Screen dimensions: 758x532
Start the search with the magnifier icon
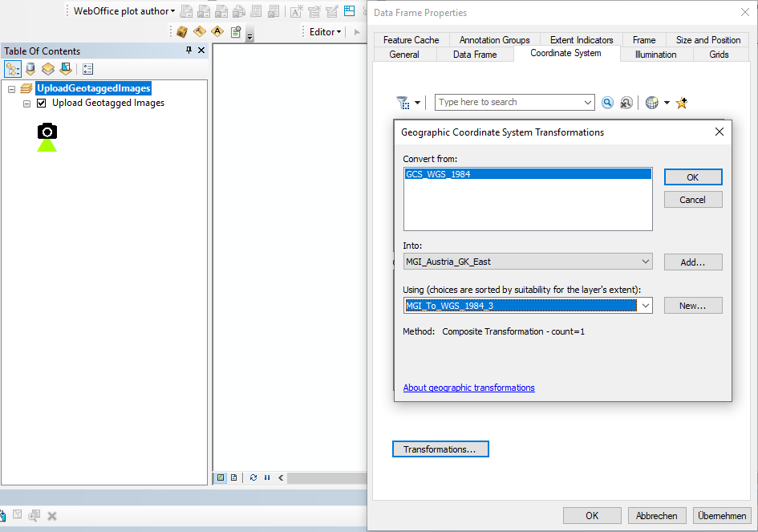tap(607, 103)
